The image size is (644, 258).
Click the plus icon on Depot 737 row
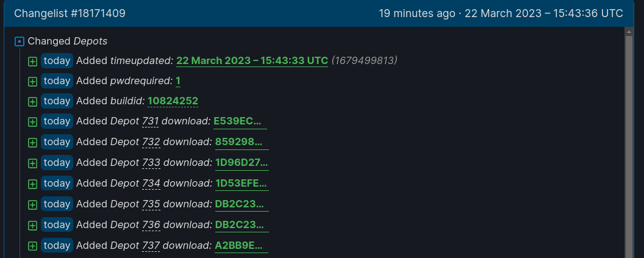pyautogui.click(x=32, y=246)
